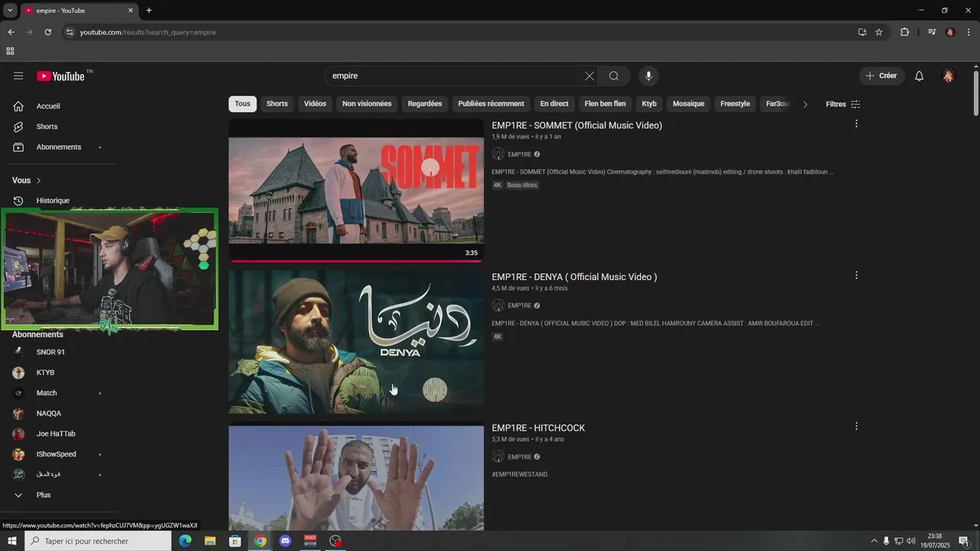The image size is (980, 551).
Task: Select the Shorts filter chip
Action: click(x=277, y=104)
